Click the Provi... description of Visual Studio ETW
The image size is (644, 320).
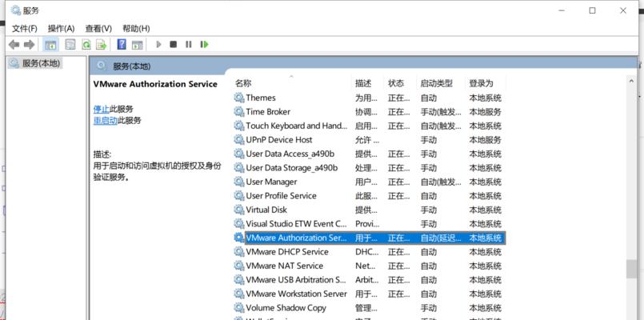pos(367,224)
